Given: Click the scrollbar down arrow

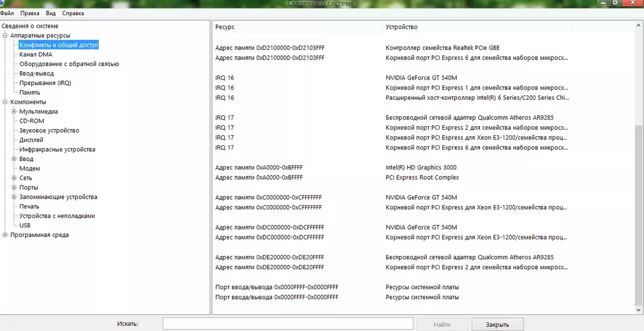Looking at the screenshot, I should [639, 310].
